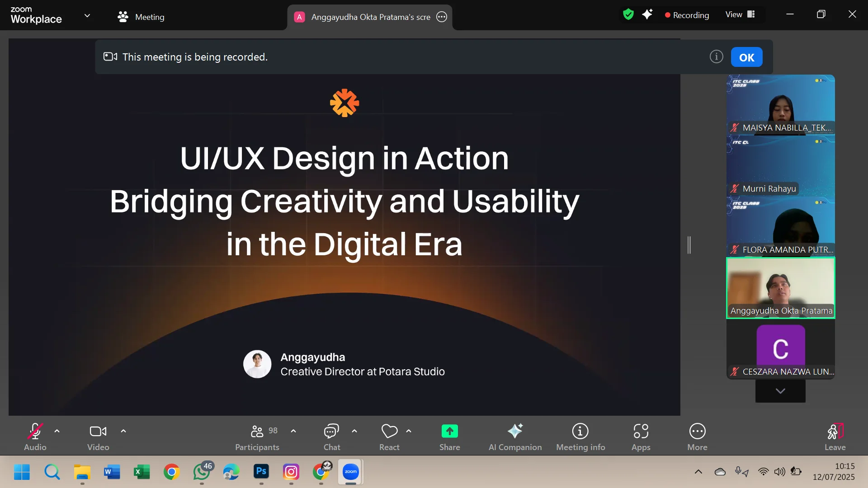The width and height of the screenshot is (868, 488).
Task: Click the info icon in recording banner
Action: tap(716, 56)
